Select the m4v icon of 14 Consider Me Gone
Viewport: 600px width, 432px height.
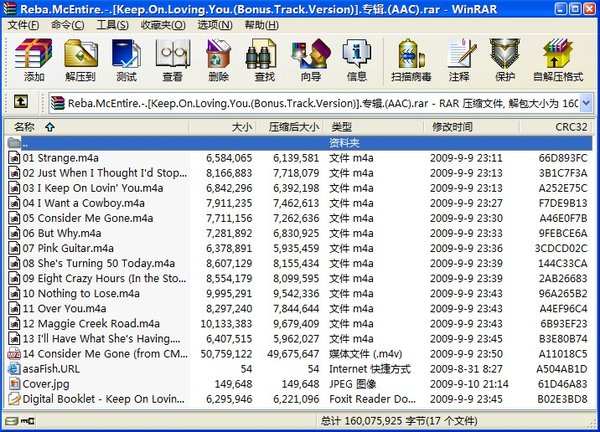click(14, 354)
